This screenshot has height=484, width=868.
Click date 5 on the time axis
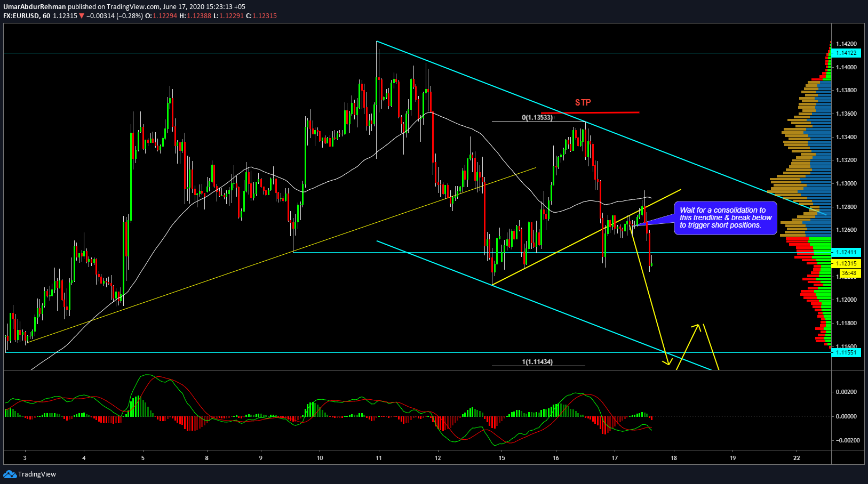[x=143, y=458]
